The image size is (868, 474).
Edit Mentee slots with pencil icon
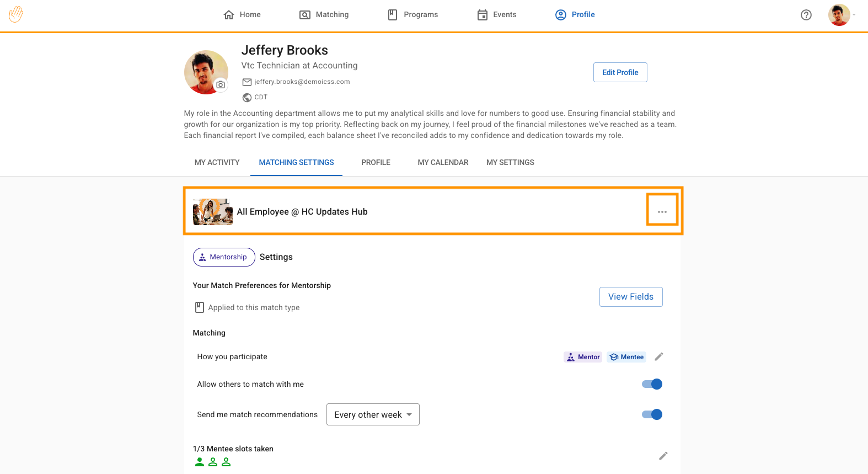click(663, 456)
